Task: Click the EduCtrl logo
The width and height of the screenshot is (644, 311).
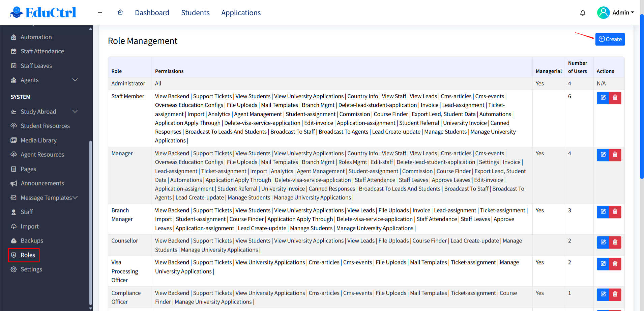Action: [x=43, y=12]
